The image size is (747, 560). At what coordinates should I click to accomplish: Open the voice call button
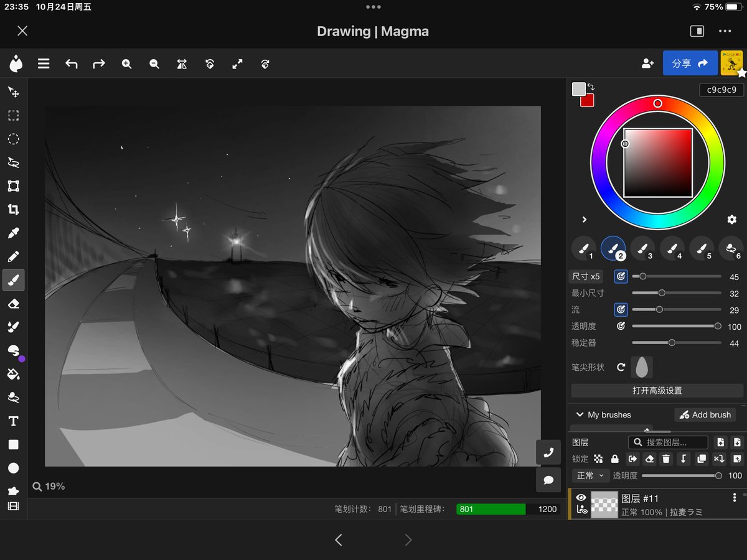point(548,452)
